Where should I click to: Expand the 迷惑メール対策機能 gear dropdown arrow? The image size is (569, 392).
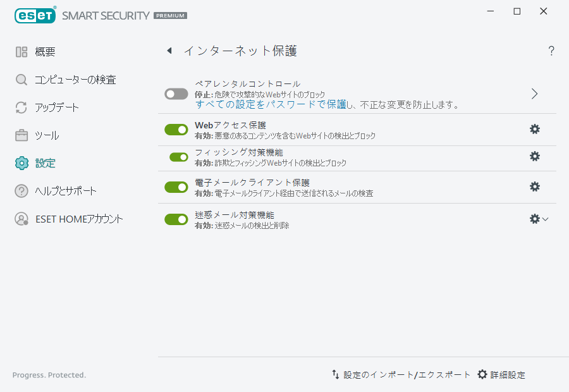click(546, 219)
